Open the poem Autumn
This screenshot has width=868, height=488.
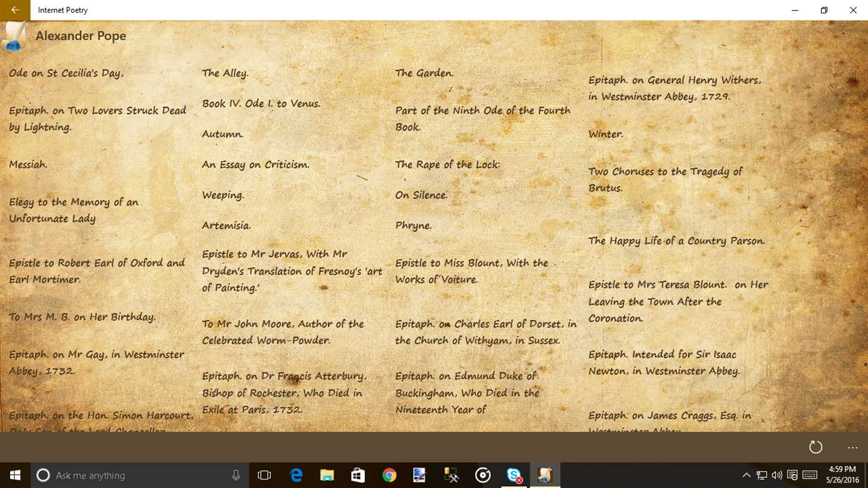coord(222,134)
